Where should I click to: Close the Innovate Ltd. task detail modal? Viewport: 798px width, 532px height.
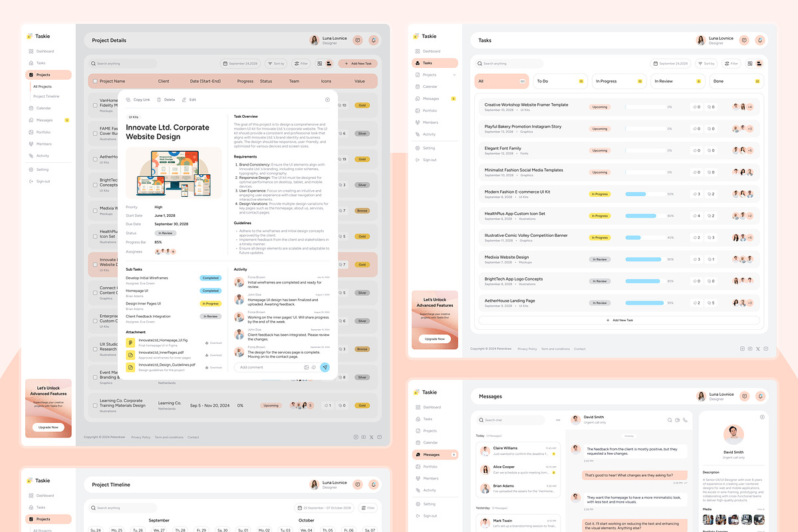tap(327, 100)
